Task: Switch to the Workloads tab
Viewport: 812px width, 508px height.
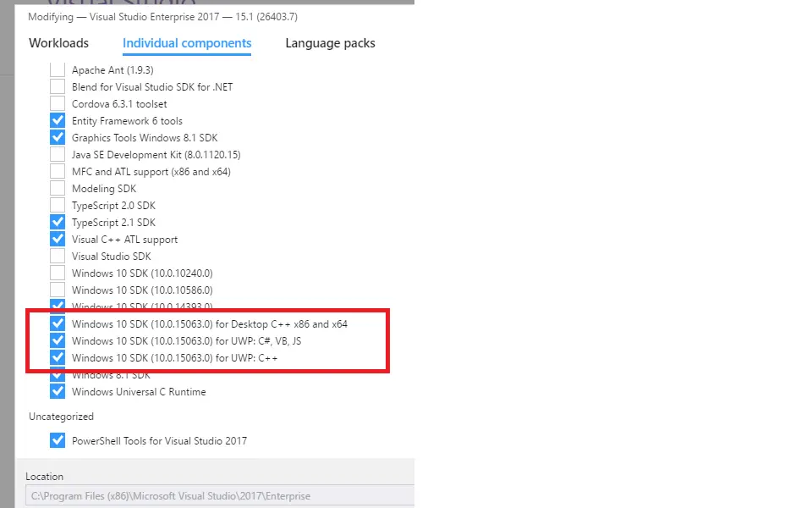Action: 58,43
